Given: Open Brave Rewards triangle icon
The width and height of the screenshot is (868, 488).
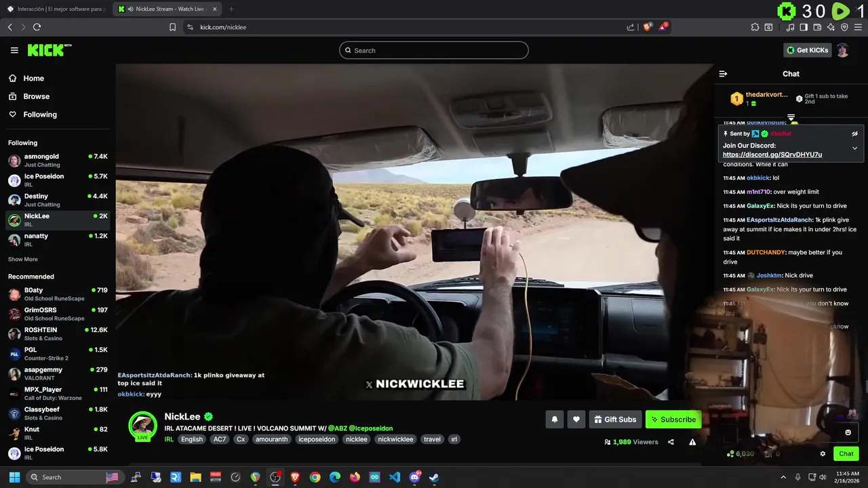Looking at the screenshot, I should [x=663, y=27].
